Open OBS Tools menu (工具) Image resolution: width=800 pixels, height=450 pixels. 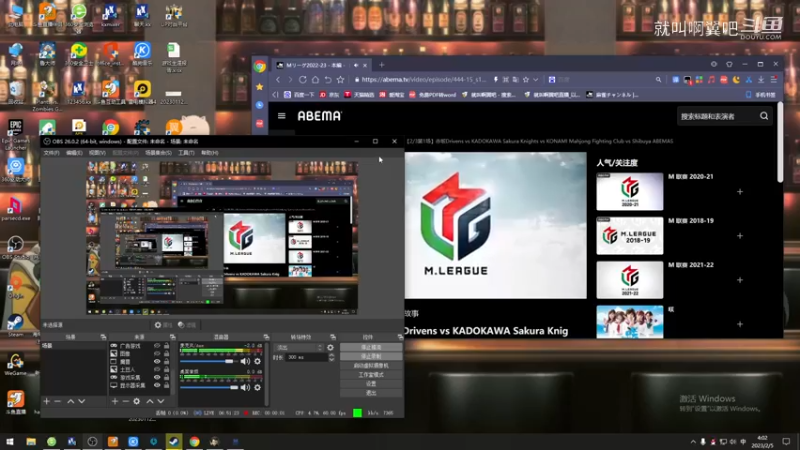186,153
